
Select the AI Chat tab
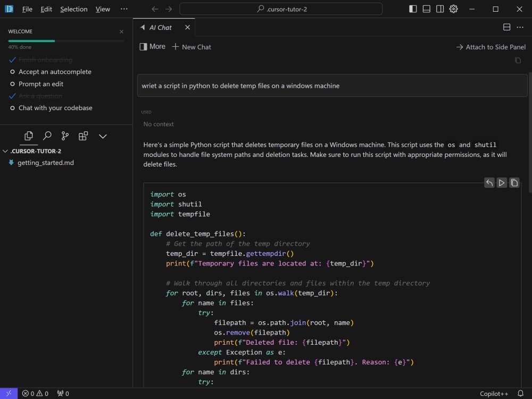point(160,27)
